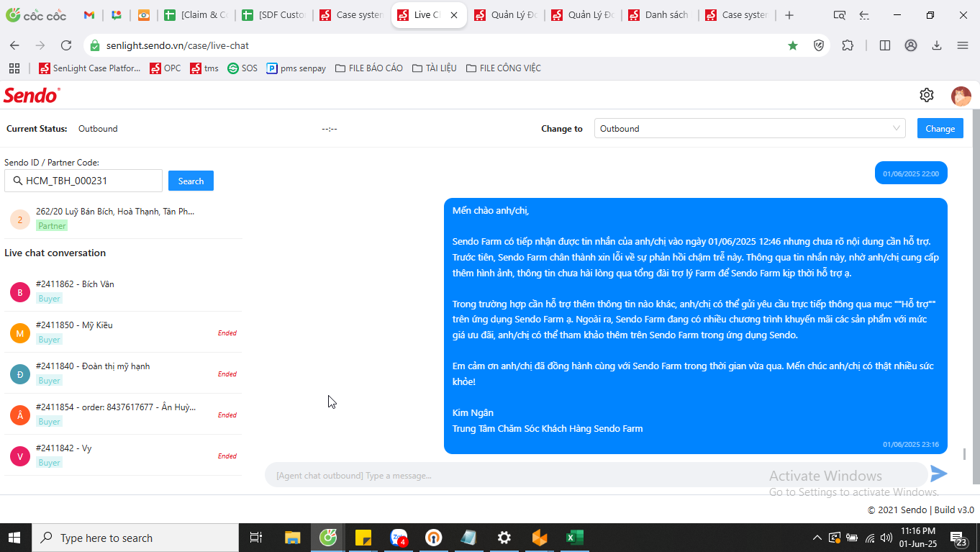Click the page vertical scrollbar
The width and height of the screenshot is (980, 552).
click(x=976, y=297)
